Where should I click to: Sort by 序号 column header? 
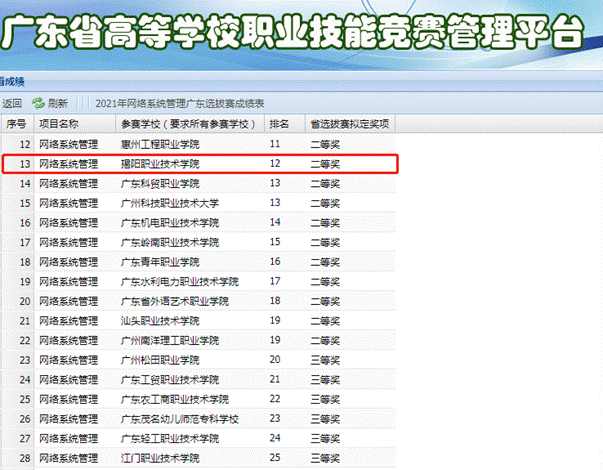16,124
